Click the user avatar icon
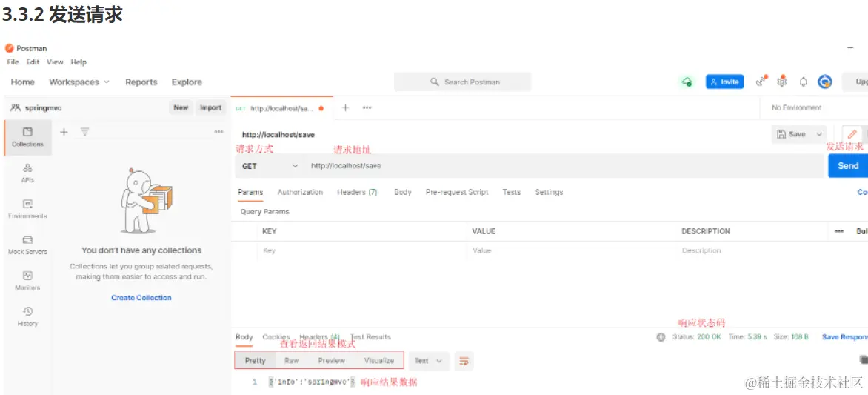 (x=825, y=82)
